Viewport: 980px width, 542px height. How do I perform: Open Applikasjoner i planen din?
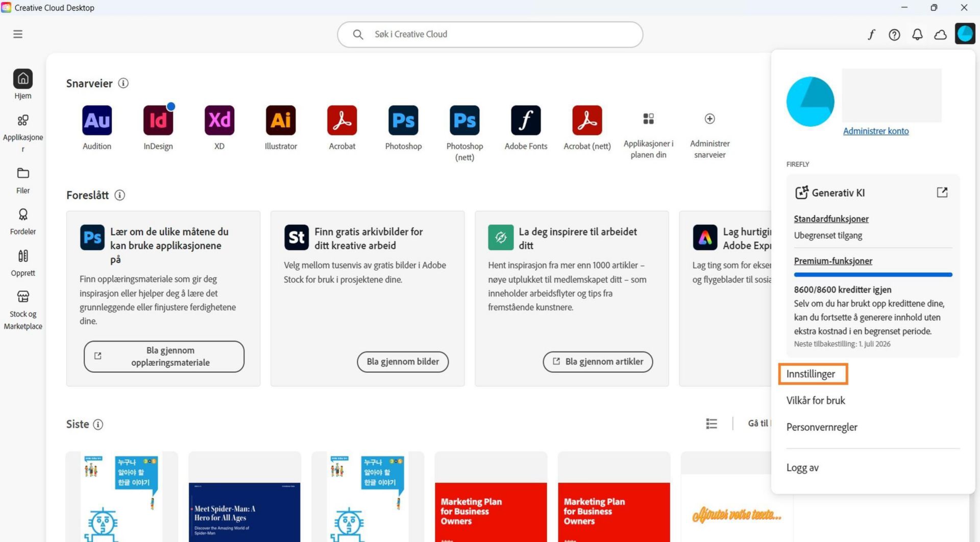coord(648,119)
